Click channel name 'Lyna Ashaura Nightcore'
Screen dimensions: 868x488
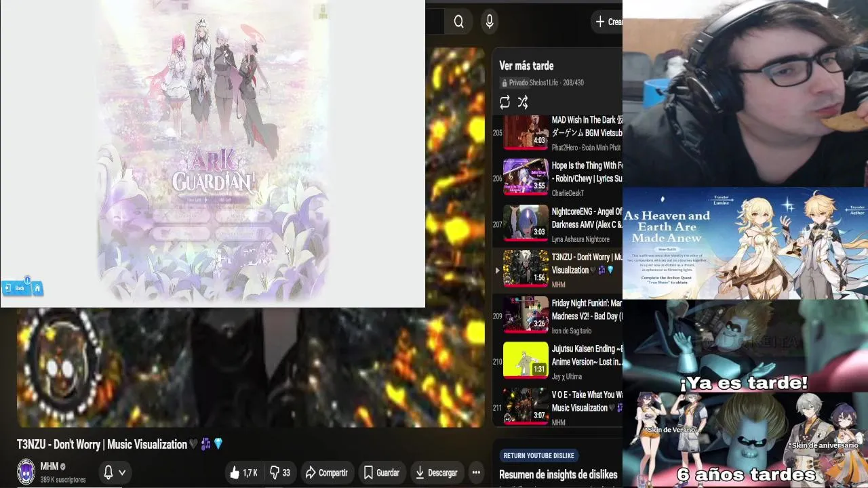point(580,239)
